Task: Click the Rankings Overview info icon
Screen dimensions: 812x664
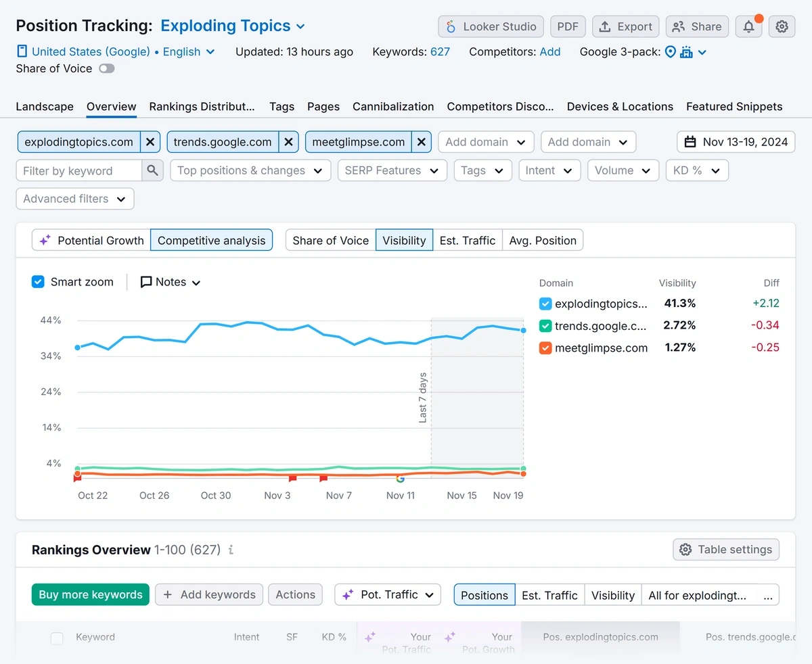Action: [231, 550]
